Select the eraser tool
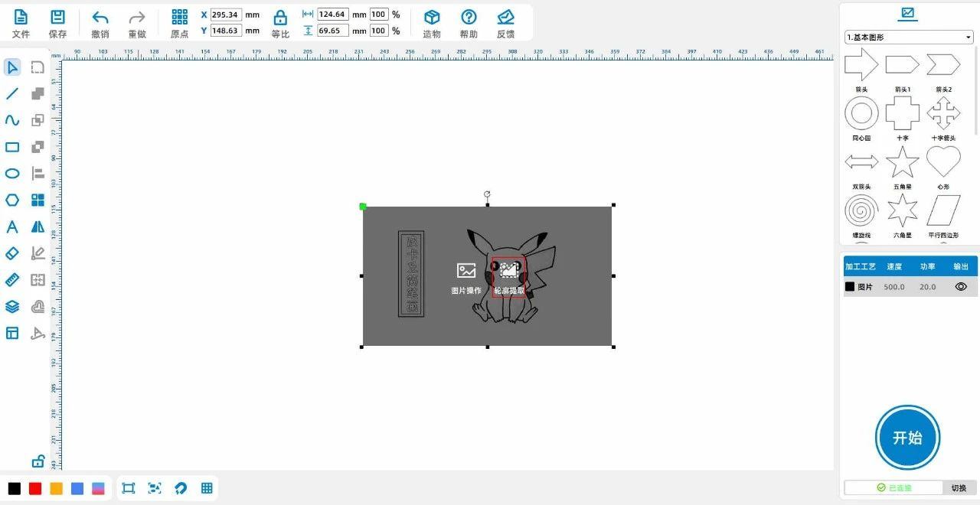Image resolution: width=980 pixels, height=505 pixels. 12,253
